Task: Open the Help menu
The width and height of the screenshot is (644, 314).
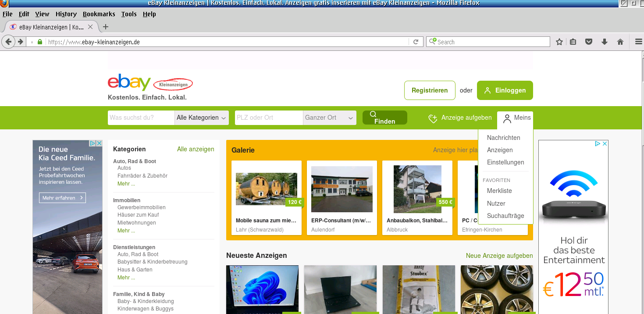Action: click(x=149, y=14)
